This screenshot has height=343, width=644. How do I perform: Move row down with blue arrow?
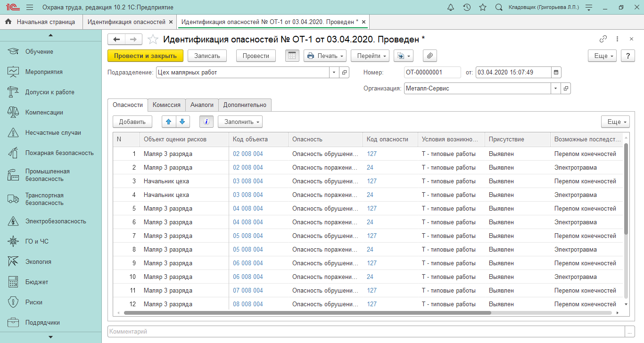tap(183, 122)
